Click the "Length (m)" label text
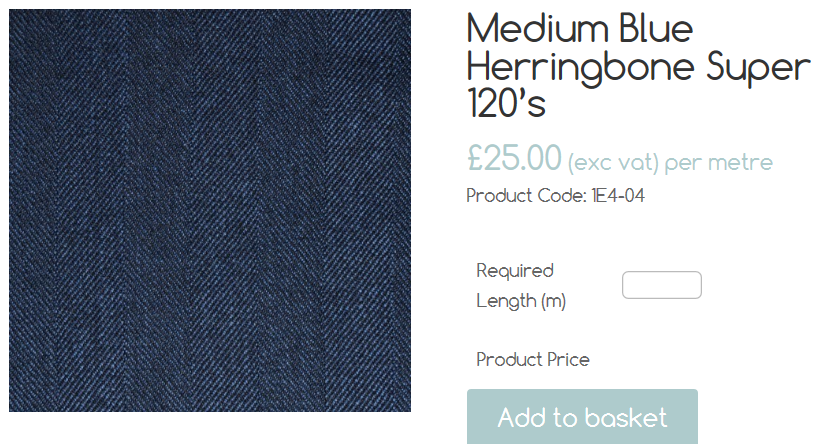Image resolution: width=813 pixels, height=444 pixels. click(521, 301)
